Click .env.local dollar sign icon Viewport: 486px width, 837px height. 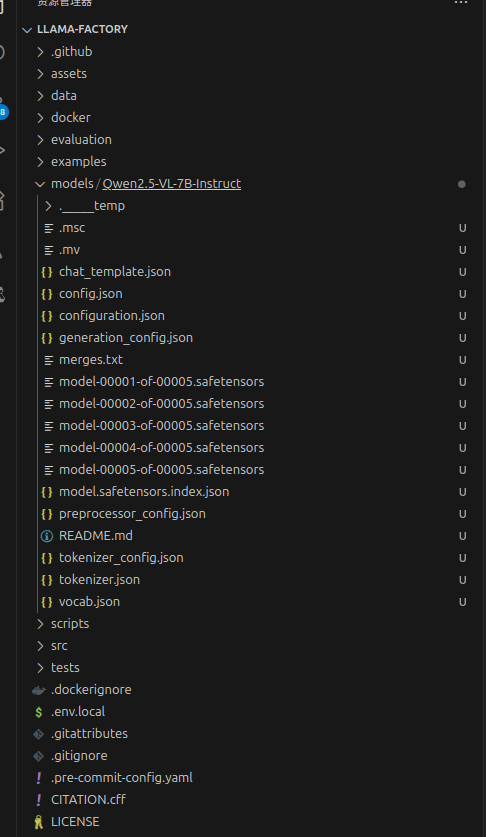[x=38, y=712]
